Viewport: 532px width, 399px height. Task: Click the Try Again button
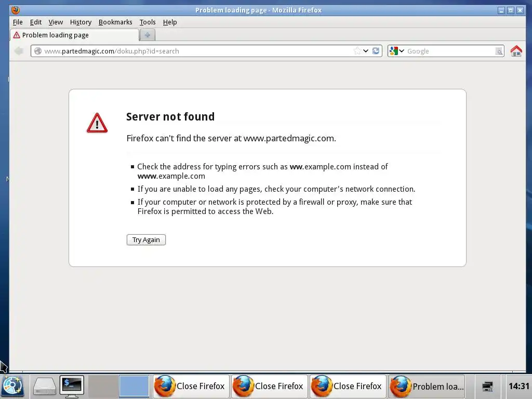[146, 240]
